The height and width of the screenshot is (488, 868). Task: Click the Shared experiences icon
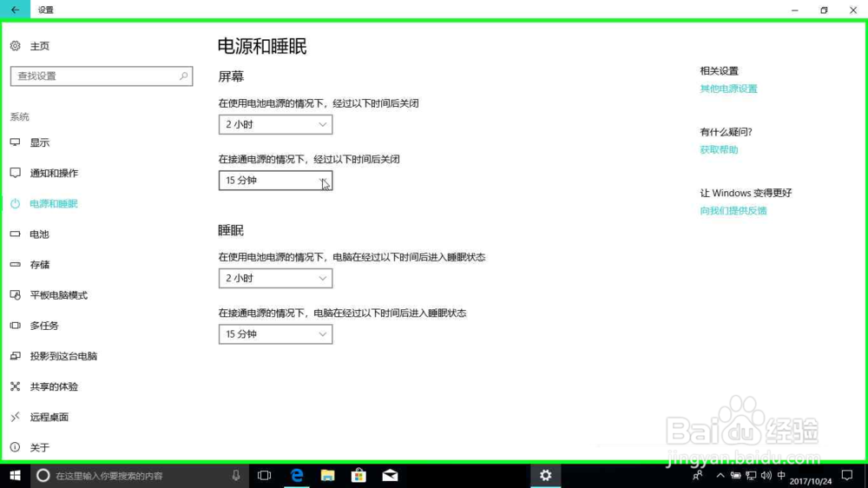point(15,386)
